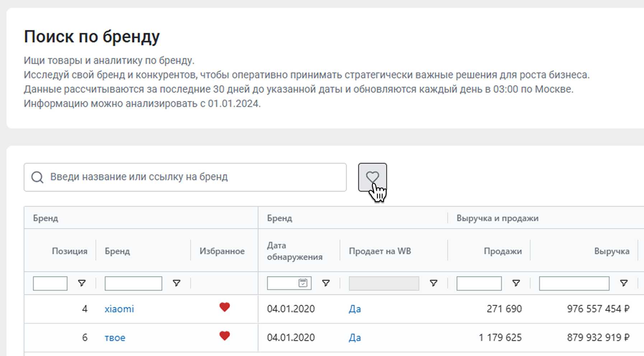Sort by Продает на WB column header
The height and width of the screenshot is (356, 644).
click(x=380, y=251)
